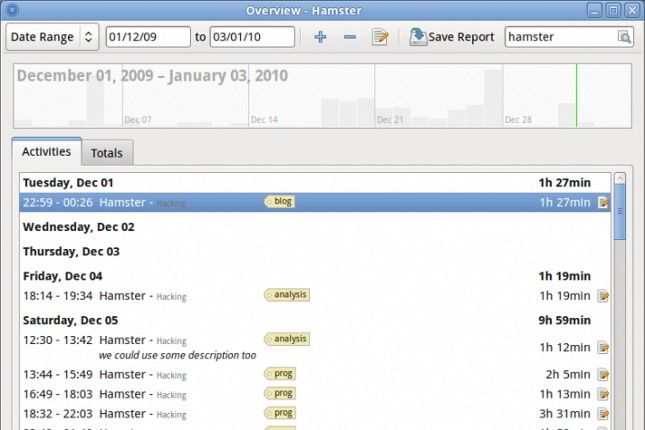The width and height of the screenshot is (645, 430).
Task: Click description 'we could use some description too'
Action: [x=177, y=355]
